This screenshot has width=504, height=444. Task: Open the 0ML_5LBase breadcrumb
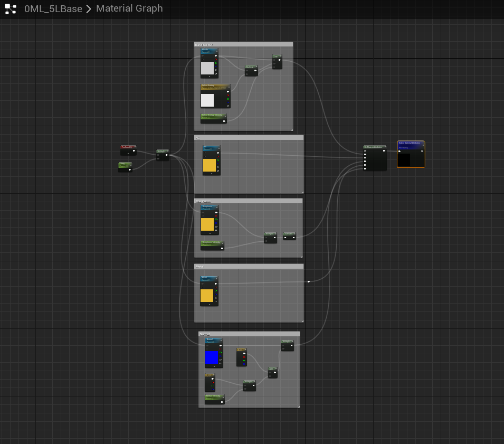pyautogui.click(x=53, y=8)
